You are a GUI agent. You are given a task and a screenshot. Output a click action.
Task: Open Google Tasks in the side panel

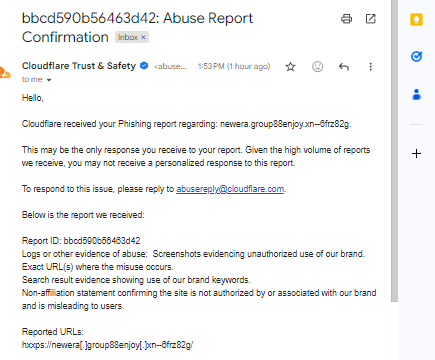(x=416, y=56)
